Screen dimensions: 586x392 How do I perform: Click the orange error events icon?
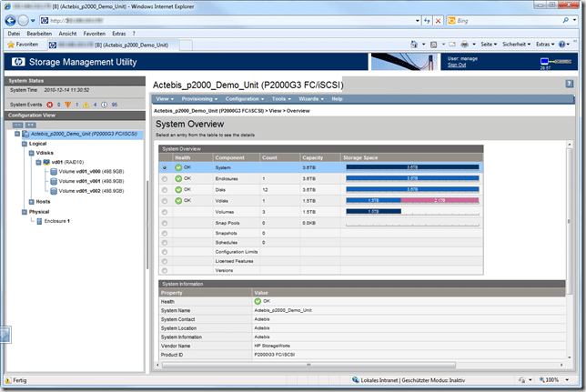pyautogui.click(x=67, y=105)
